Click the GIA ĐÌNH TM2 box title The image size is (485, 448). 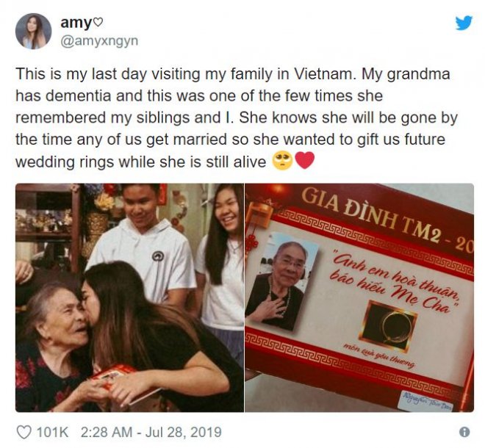[386, 218]
